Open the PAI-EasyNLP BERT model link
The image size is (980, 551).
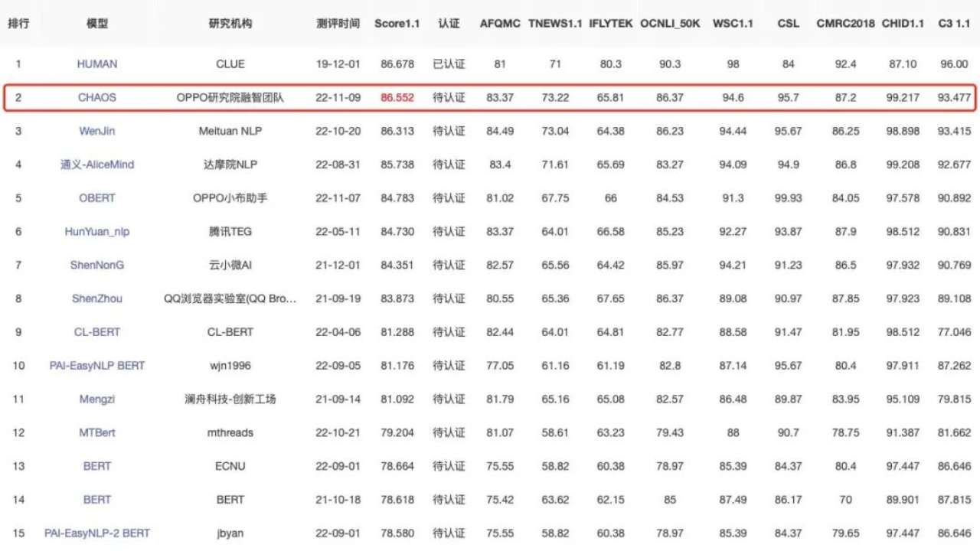tap(97, 366)
